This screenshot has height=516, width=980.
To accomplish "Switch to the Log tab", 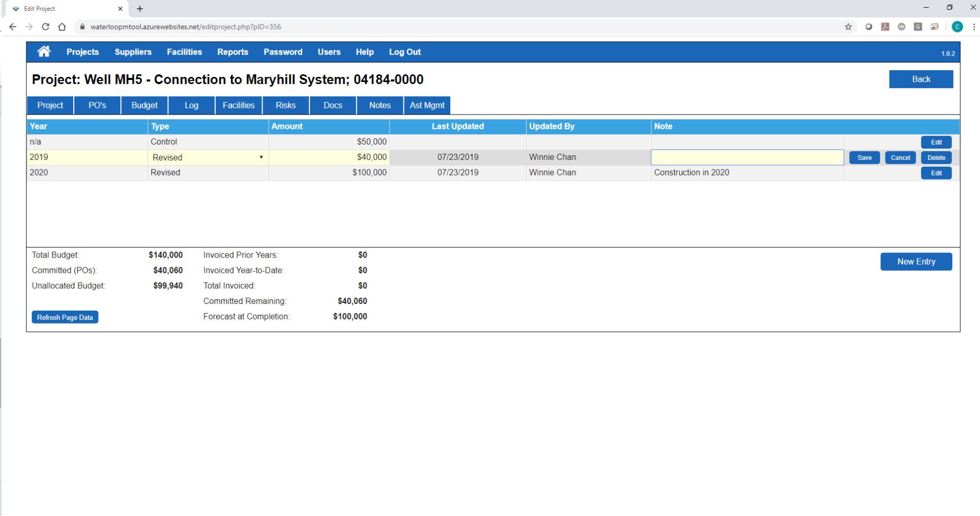I will pos(191,105).
